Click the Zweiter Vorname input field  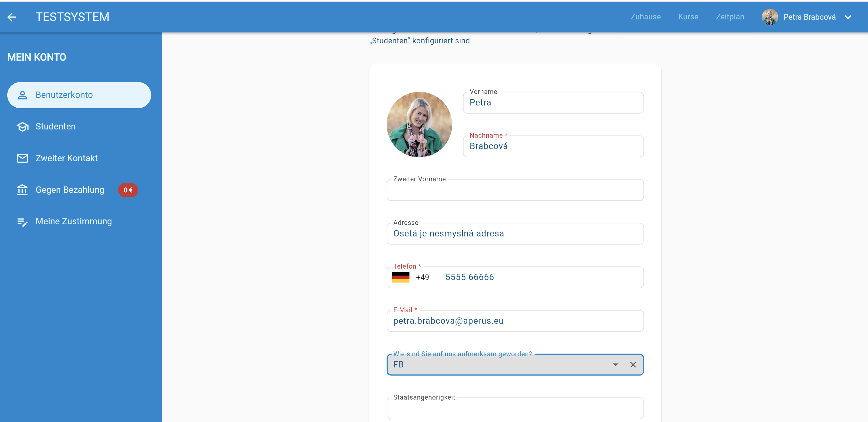point(515,191)
